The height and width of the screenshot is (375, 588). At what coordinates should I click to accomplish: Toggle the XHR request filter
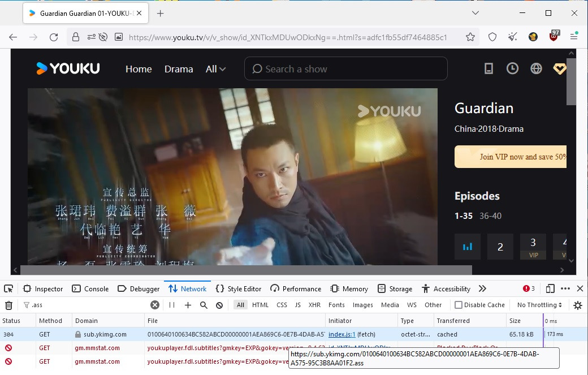[x=314, y=305]
